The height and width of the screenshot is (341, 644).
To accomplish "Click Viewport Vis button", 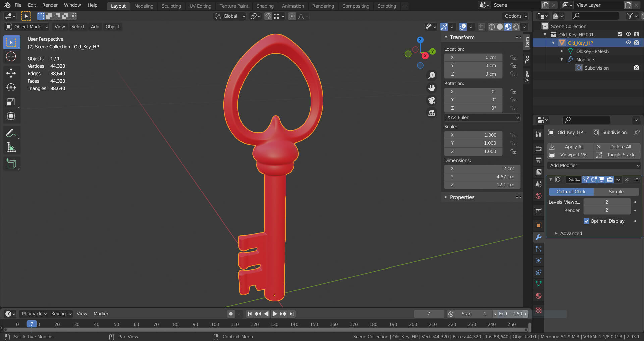I will (571, 155).
